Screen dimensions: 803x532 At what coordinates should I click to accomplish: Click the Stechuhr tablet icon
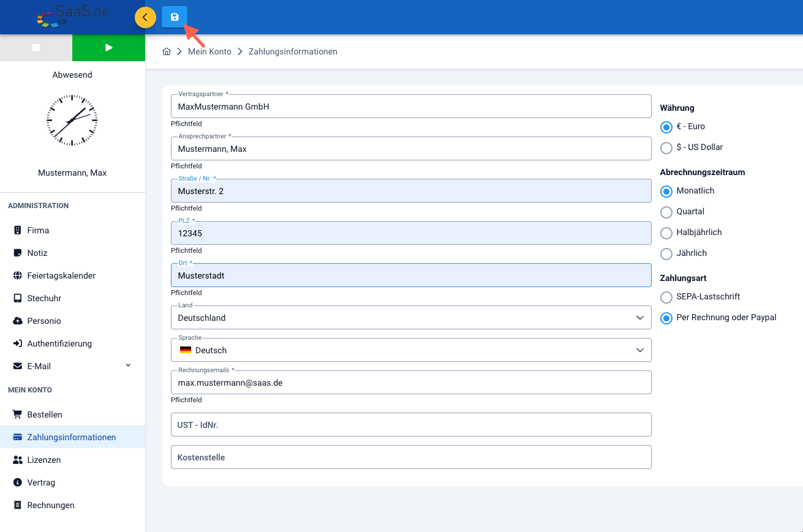tap(17, 298)
